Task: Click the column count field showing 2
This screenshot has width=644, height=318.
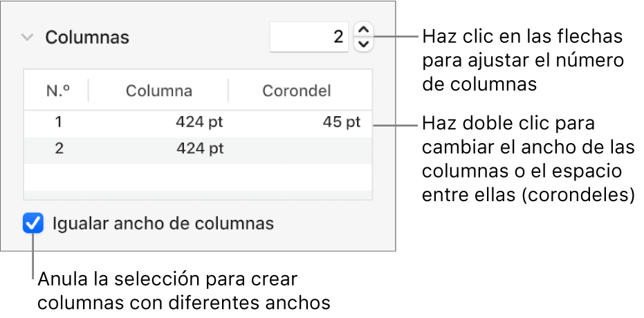Action: (x=309, y=37)
